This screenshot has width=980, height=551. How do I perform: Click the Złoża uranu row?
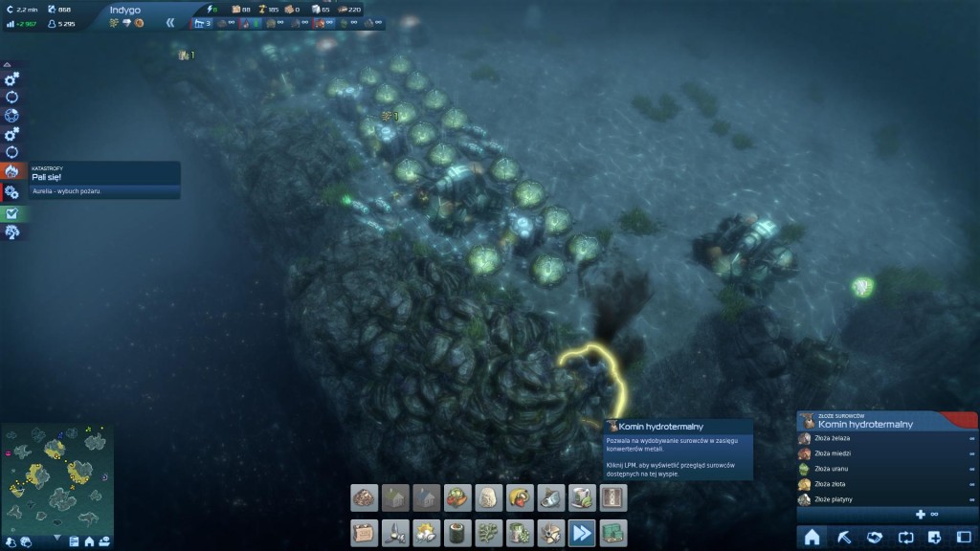tap(887, 469)
